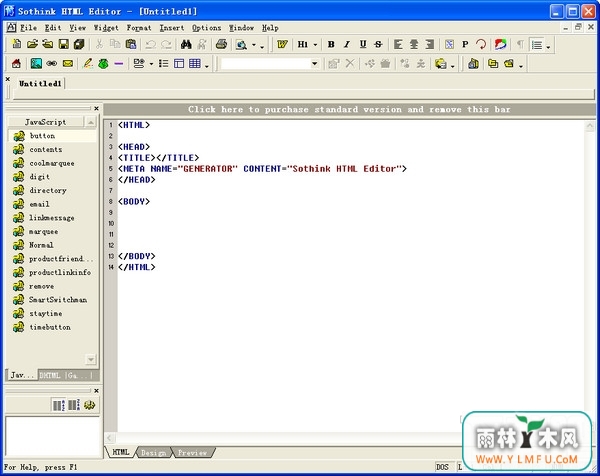
Task: Align text left
Action: 398,44
